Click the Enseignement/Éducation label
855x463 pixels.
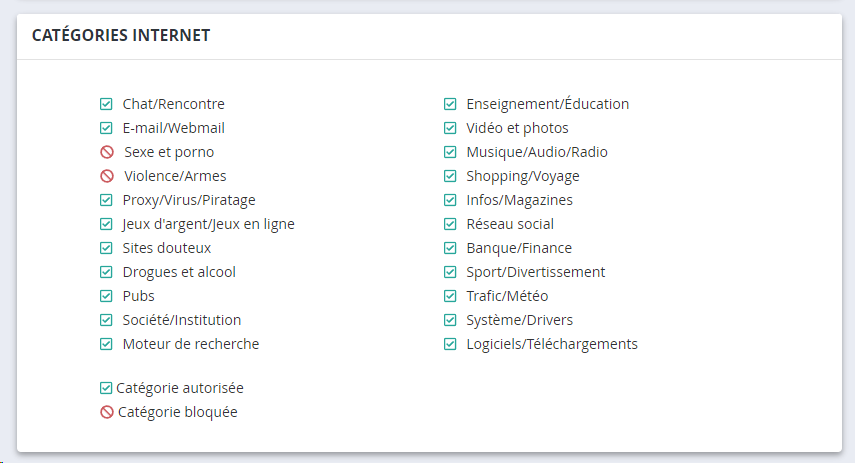pos(547,104)
